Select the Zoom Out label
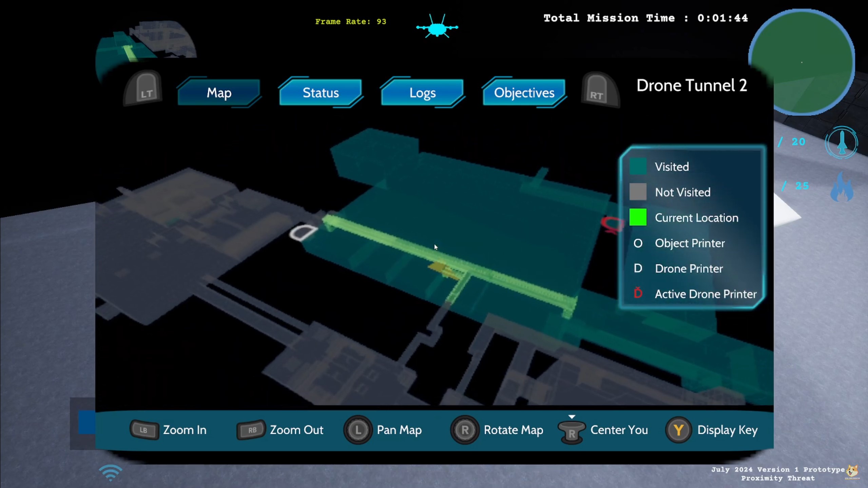868x488 pixels. tap(296, 430)
